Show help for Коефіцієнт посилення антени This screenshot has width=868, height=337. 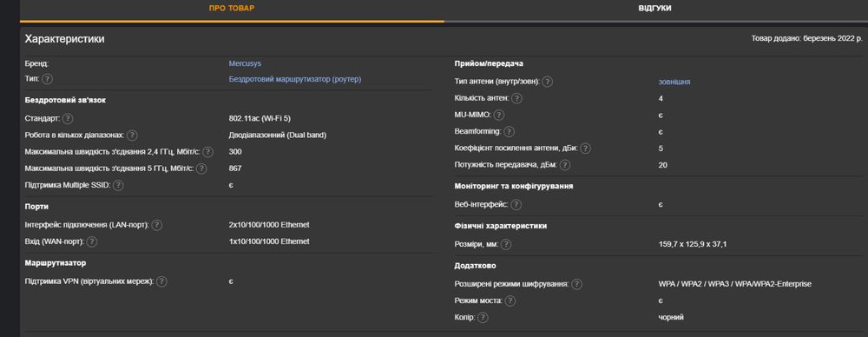(x=585, y=148)
